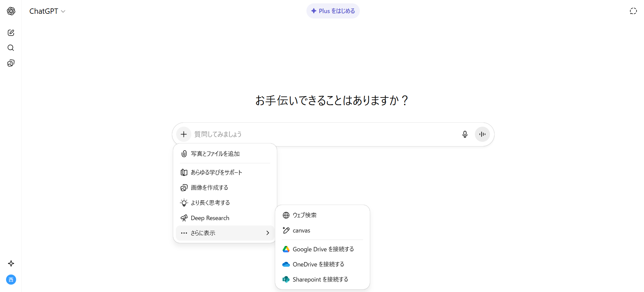The height and width of the screenshot is (292, 644).
Task: Click Google Drive を接続する link
Action: pyautogui.click(x=323, y=249)
